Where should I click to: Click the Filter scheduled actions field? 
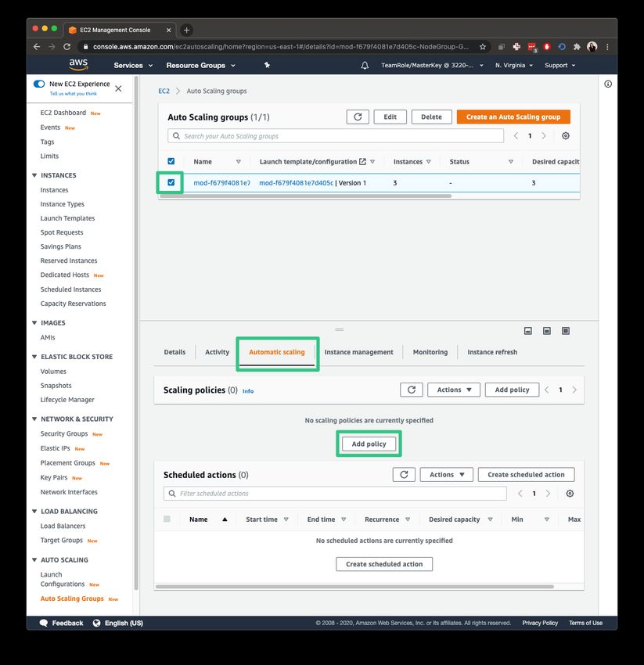pos(335,493)
